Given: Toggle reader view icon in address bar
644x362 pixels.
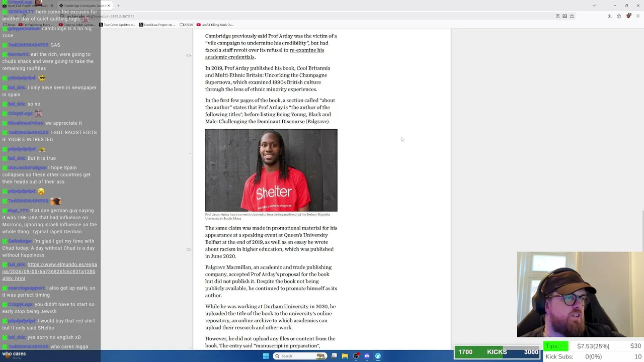Looking at the screenshot, I should point(557,16).
